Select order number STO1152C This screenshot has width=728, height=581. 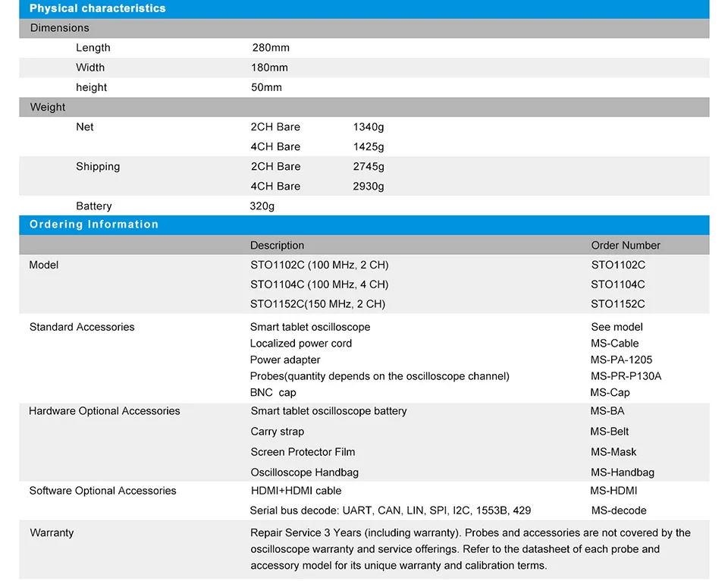point(617,304)
